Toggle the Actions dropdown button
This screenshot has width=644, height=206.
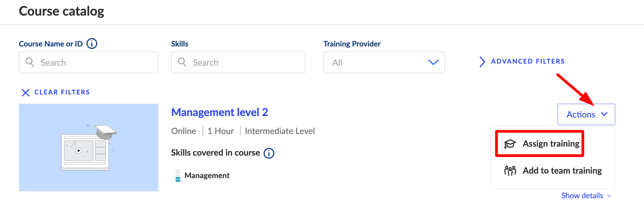click(586, 114)
